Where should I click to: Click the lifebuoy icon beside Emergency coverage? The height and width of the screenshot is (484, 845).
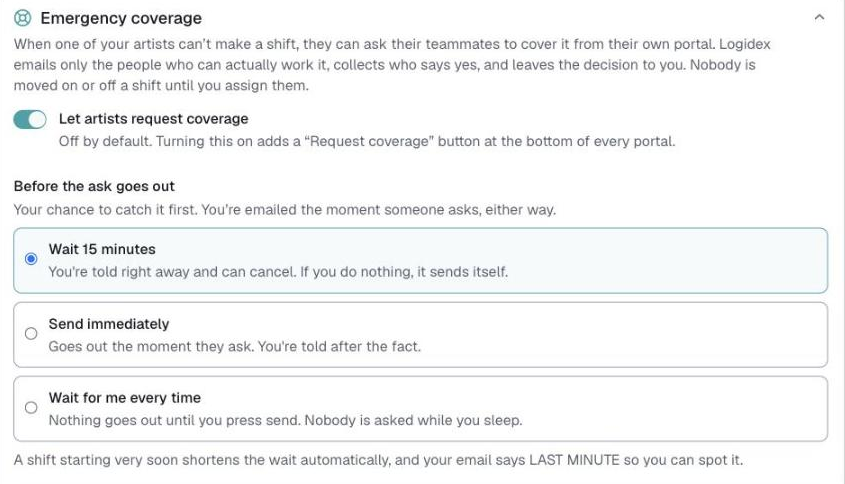click(23, 18)
